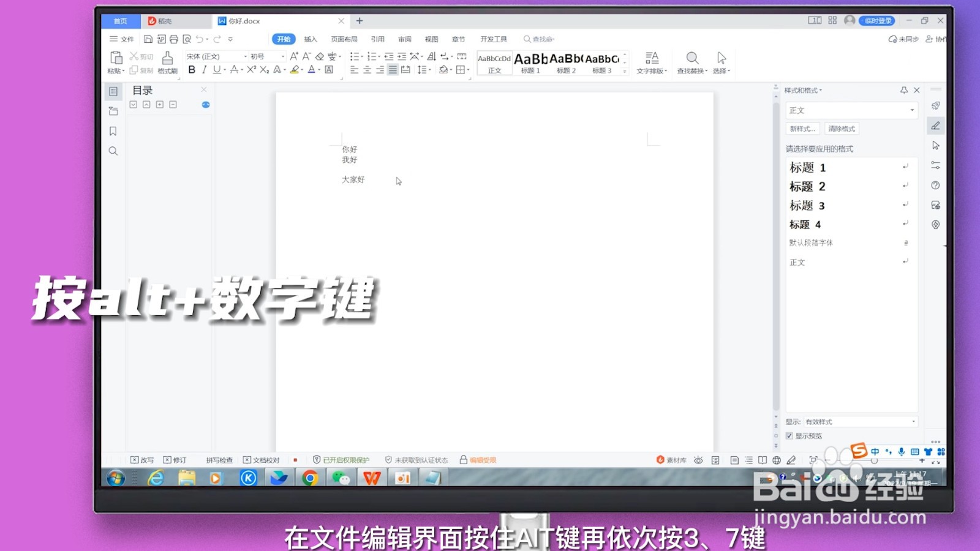Viewport: 980px width, 551px height.
Task: Click the Windows Start button
Action: coord(116,478)
